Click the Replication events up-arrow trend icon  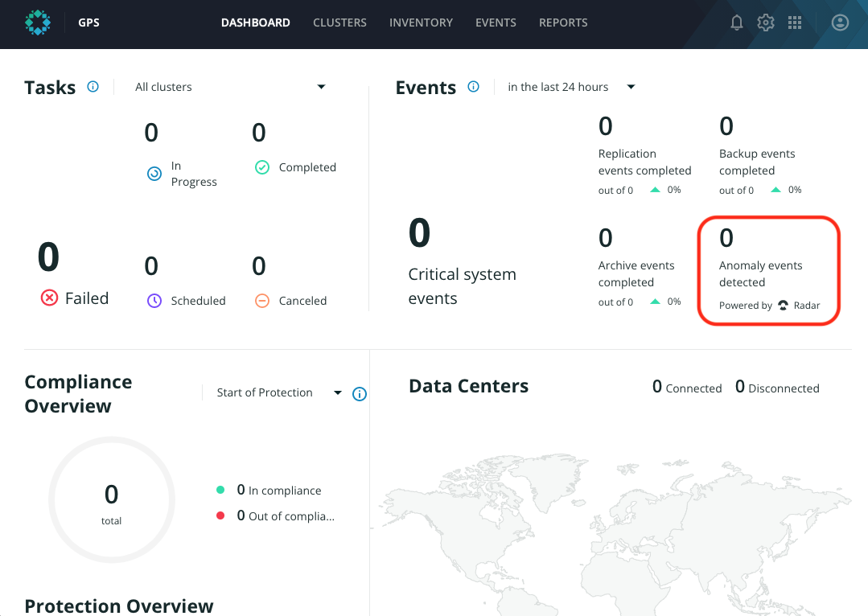tap(655, 190)
